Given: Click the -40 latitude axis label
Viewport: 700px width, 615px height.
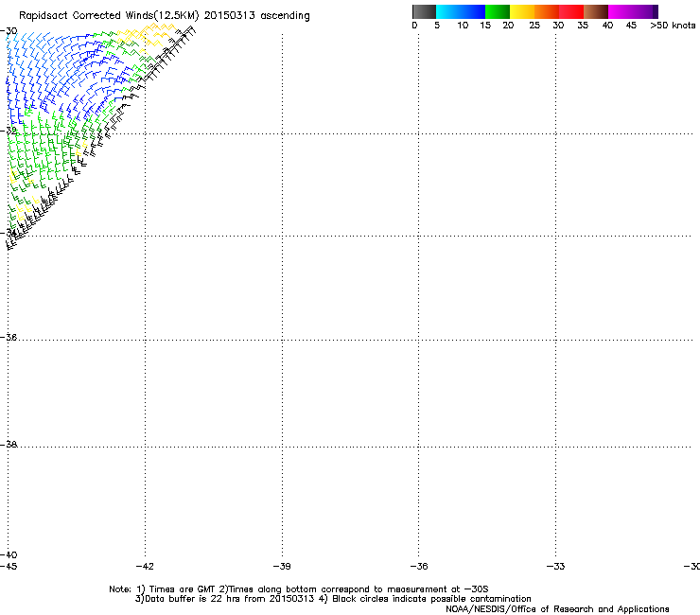Looking at the screenshot, I should [x=9, y=554].
